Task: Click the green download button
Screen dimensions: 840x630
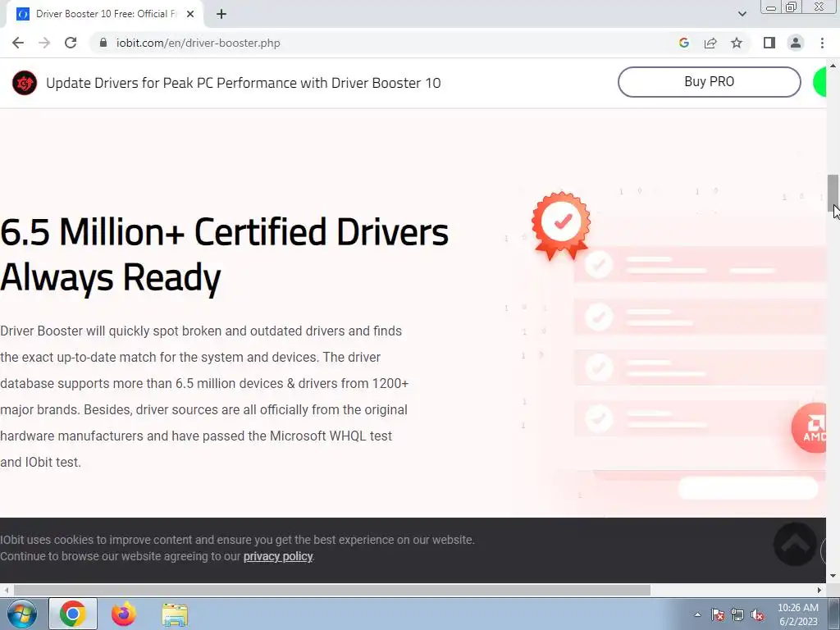Action: pos(819,82)
